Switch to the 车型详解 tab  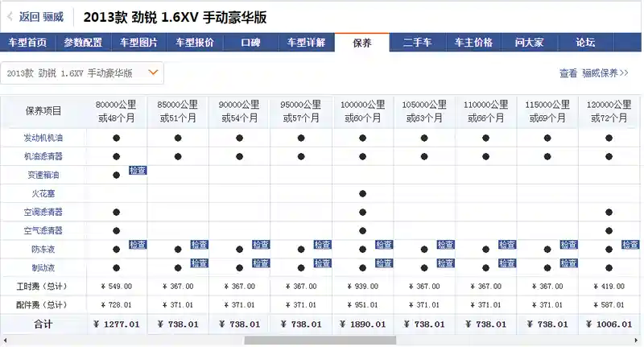tap(307, 43)
